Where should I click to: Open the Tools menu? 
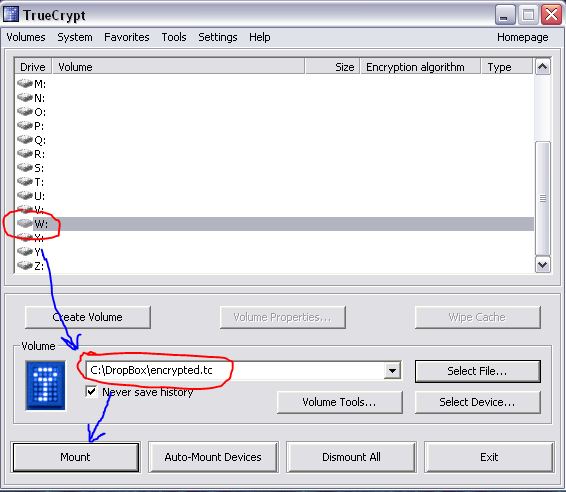click(174, 37)
